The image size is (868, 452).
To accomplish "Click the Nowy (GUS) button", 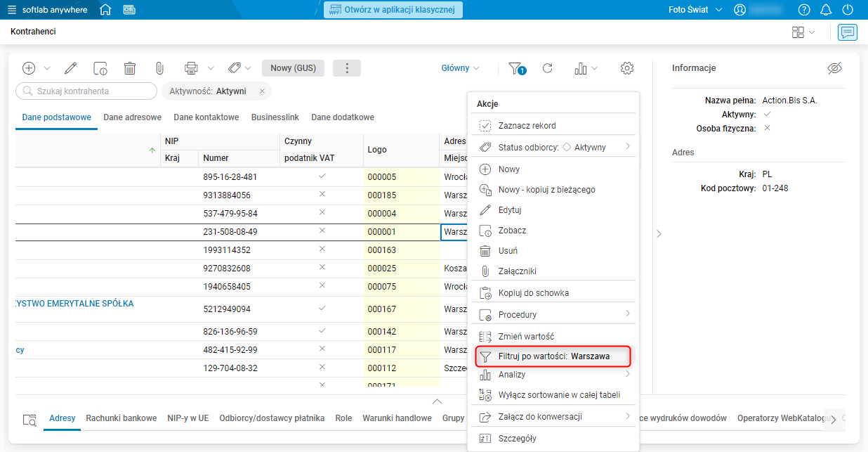I will 294,68.
